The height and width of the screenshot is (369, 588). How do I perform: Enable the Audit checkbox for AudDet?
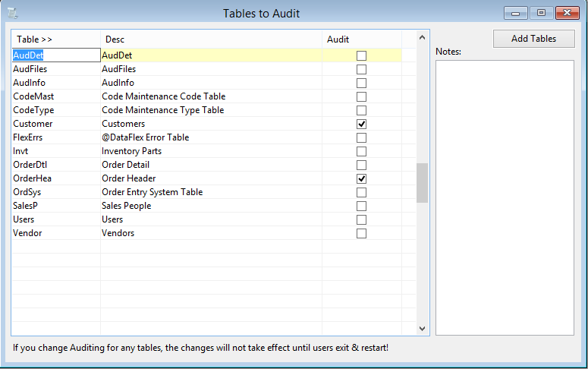(x=361, y=55)
